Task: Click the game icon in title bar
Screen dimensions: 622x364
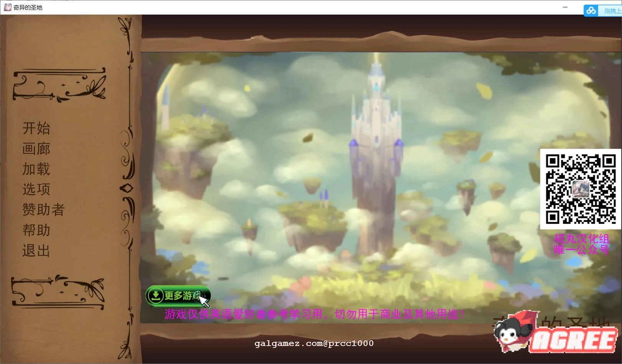Action: pyautogui.click(x=7, y=7)
